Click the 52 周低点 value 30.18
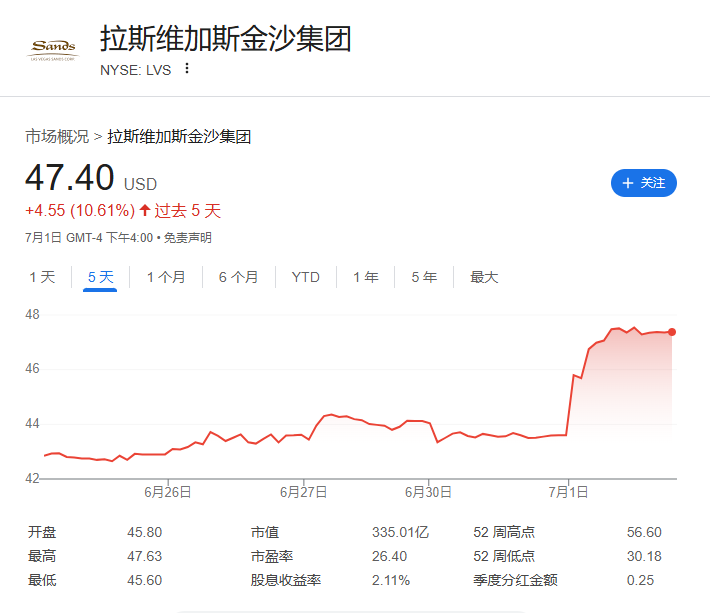Viewport: 710px width, 613px height. pyautogui.click(x=644, y=556)
